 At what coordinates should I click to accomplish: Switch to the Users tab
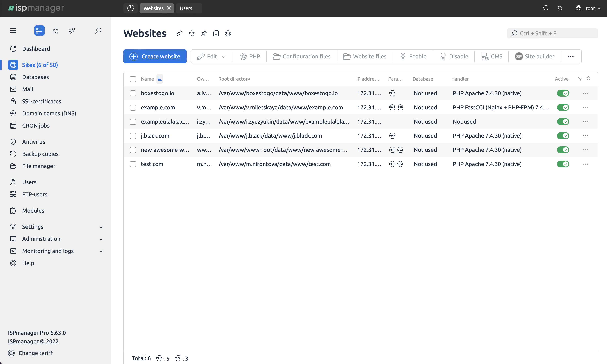click(189, 8)
